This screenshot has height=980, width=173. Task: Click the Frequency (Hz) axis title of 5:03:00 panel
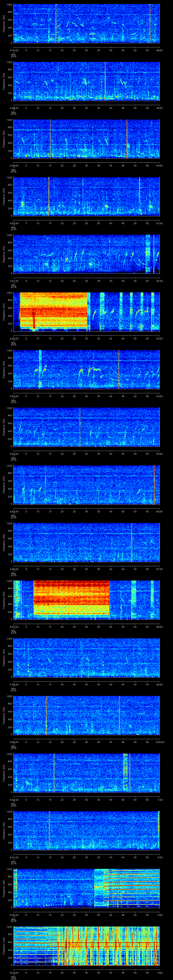click(x=4, y=946)
